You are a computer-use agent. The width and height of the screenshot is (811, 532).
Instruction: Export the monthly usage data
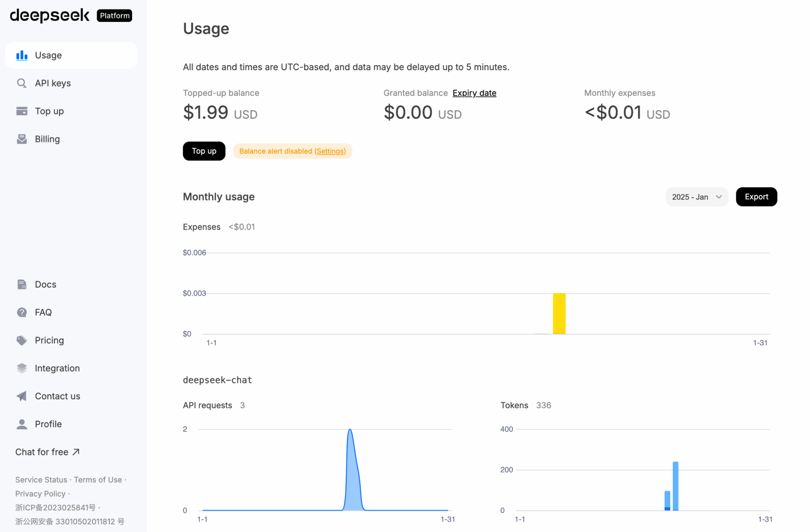point(756,197)
